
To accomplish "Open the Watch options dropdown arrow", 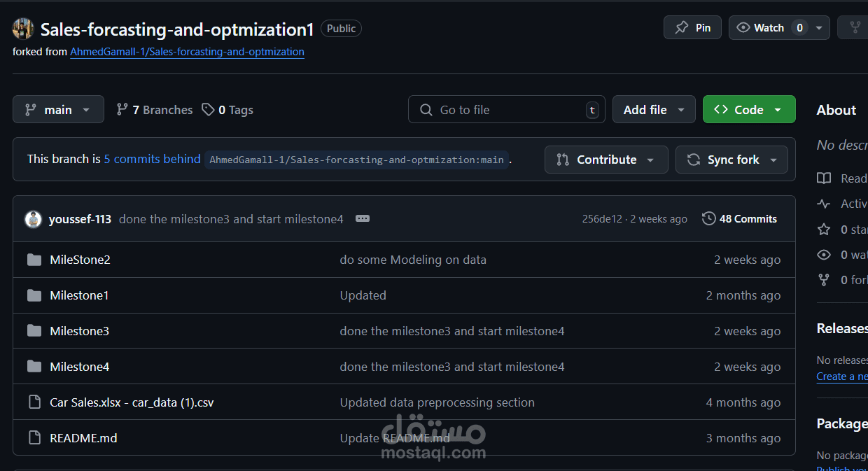I will [819, 28].
